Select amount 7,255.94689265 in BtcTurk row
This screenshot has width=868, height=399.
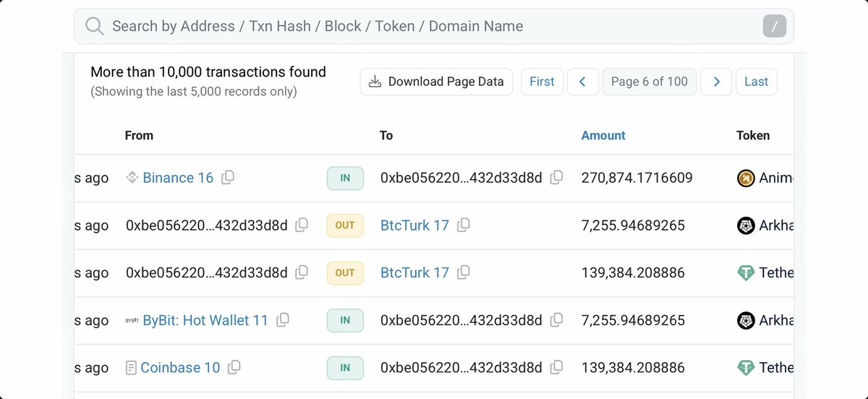click(x=633, y=226)
